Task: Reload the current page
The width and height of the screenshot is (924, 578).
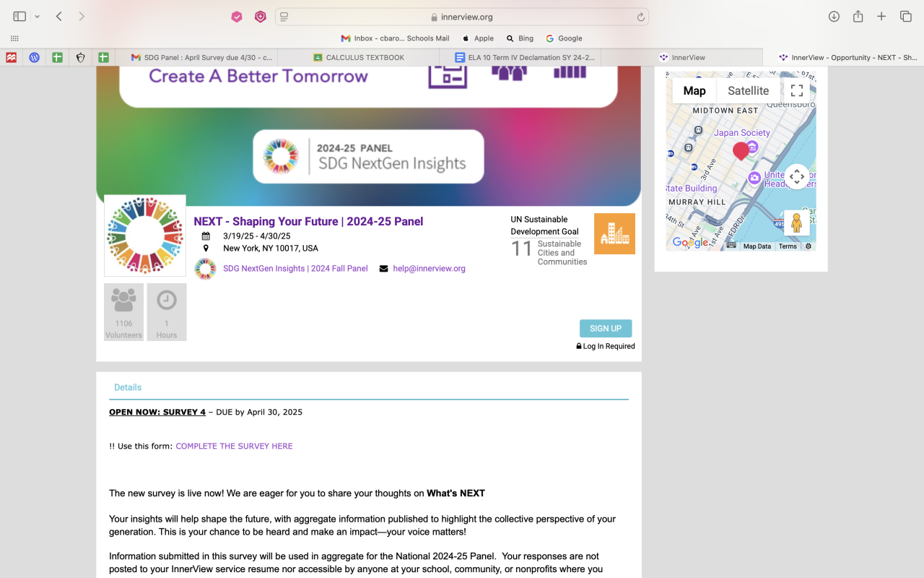Action: 640,17
